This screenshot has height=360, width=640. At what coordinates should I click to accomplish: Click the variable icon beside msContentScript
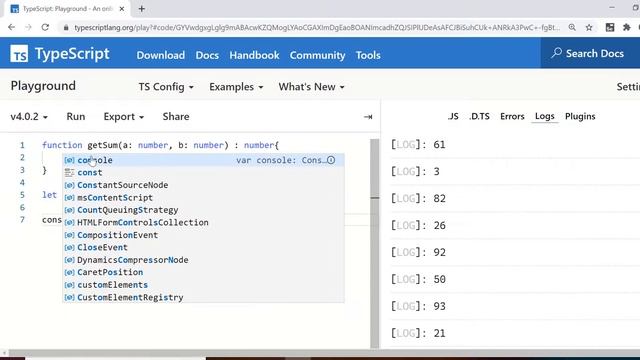pyautogui.click(x=69, y=198)
